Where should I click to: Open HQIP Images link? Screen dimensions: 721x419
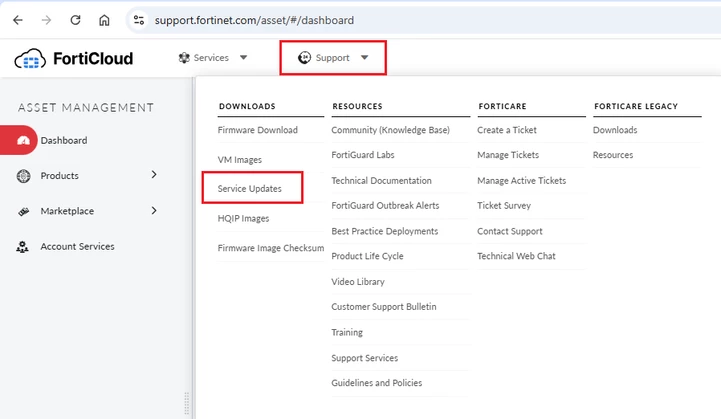(243, 218)
